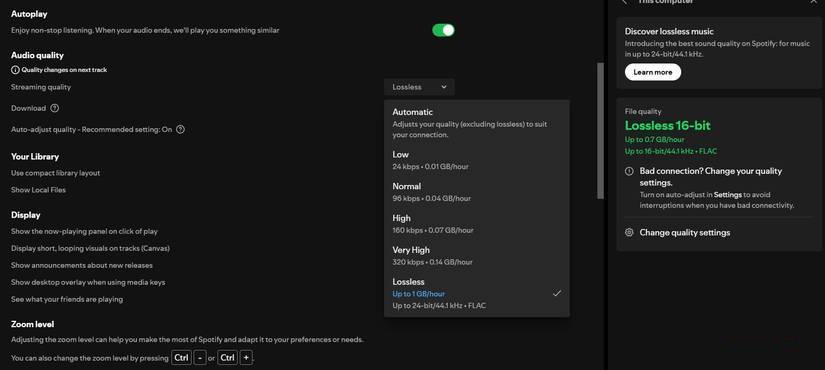Viewport: 825px width, 370px height.
Task: Click the Learn more button
Action: (652, 72)
